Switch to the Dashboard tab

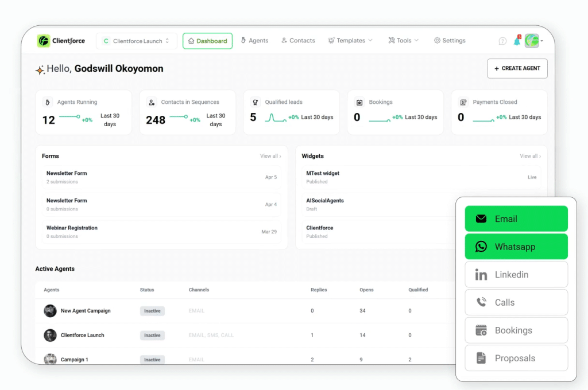click(207, 41)
